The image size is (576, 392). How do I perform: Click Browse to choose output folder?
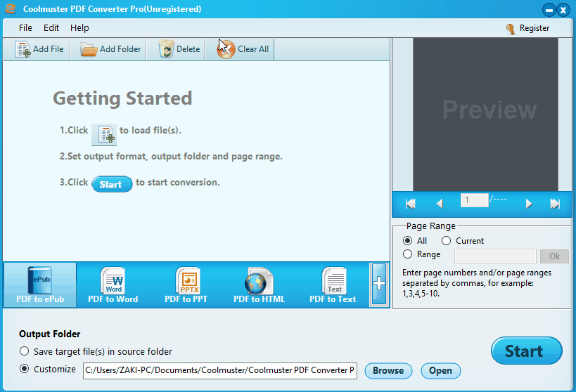[x=388, y=371]
